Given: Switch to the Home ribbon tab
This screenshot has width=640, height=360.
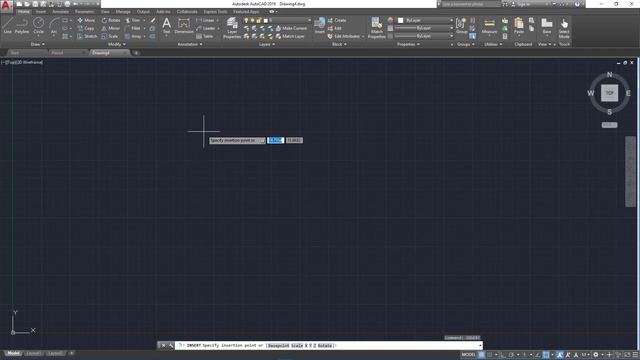Looking at the screenshot, I should (x=24, y=12).
